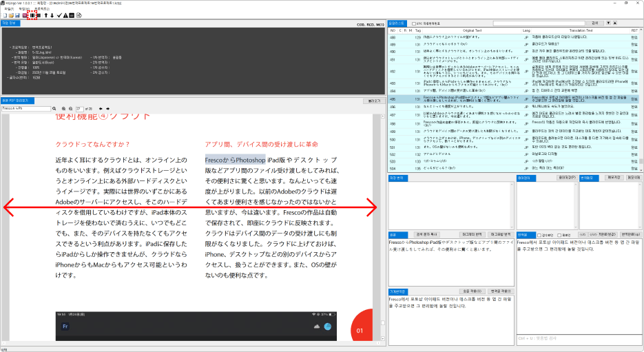Image resolution: width=644 pixels, height=352 pixels.
Task: Select row 499 in the sentence list
Action: [513, 131]
